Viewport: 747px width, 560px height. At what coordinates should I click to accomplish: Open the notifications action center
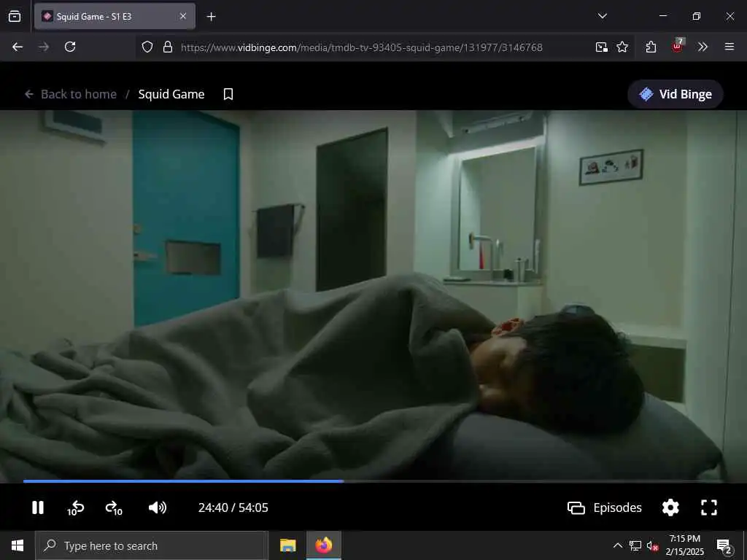point(724,546)
